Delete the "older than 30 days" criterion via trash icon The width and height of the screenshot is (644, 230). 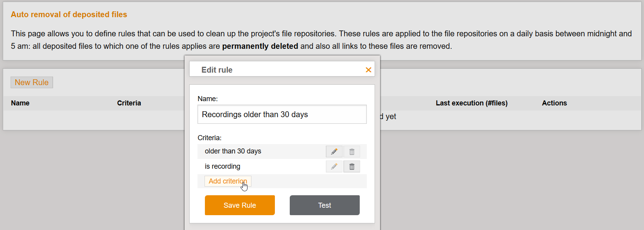point(351,152)
